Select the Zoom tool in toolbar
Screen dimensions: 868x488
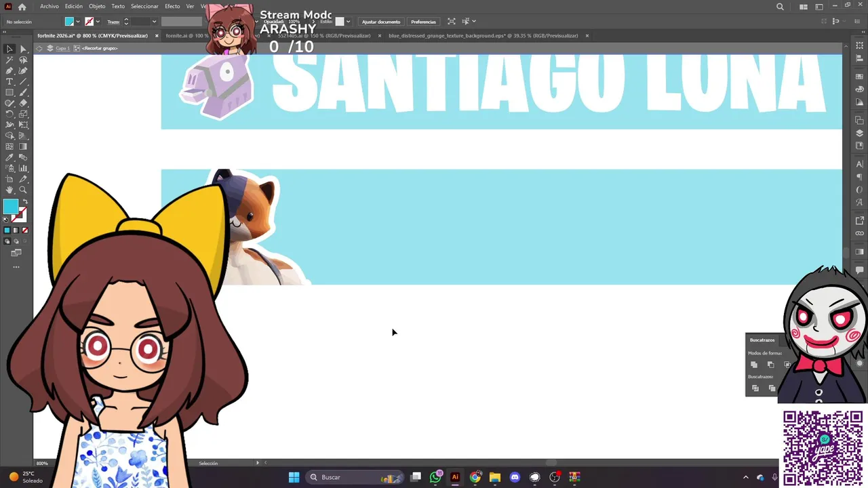[x=23, y=190]
